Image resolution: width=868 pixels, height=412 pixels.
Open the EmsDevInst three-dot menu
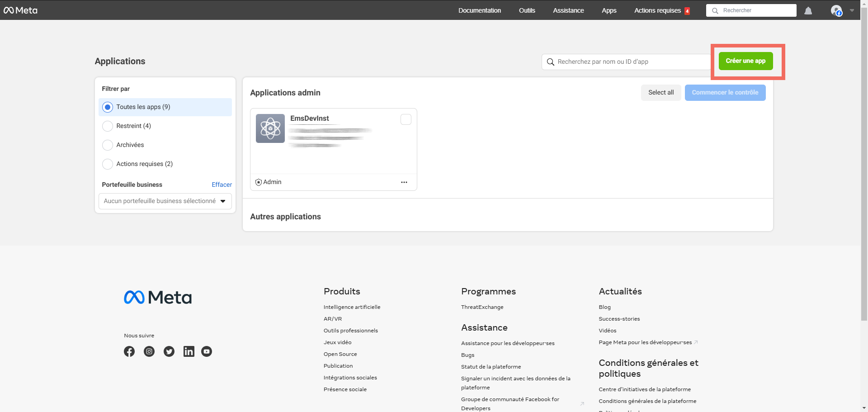(404, 182)
